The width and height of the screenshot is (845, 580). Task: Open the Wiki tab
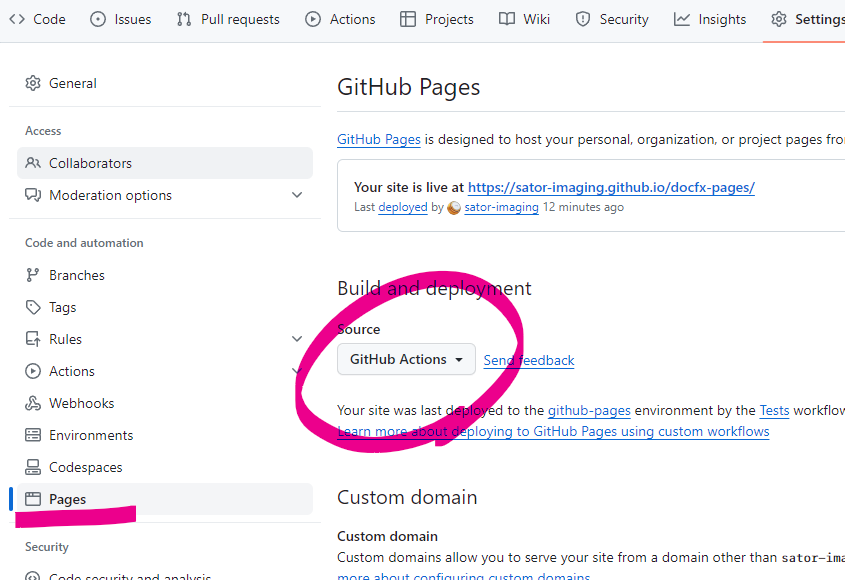pyautogui.click(x=524, y=19)
